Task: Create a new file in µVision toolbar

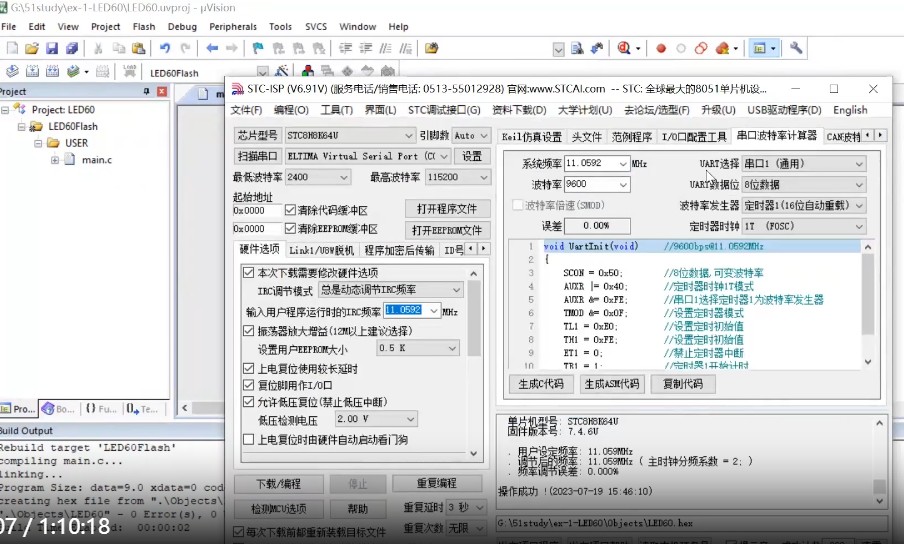Action: (x=12, y=48)
